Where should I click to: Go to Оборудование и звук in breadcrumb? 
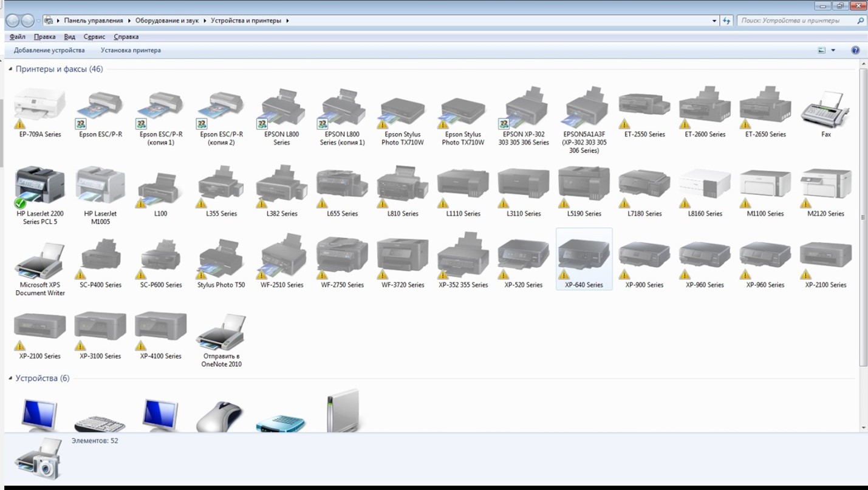coord(167,21)
